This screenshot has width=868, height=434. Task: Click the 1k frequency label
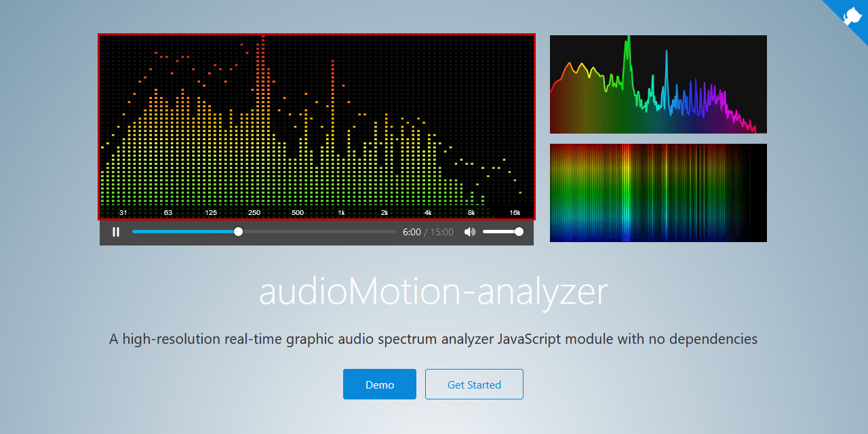pyautogui.click(x=341, y=213)
